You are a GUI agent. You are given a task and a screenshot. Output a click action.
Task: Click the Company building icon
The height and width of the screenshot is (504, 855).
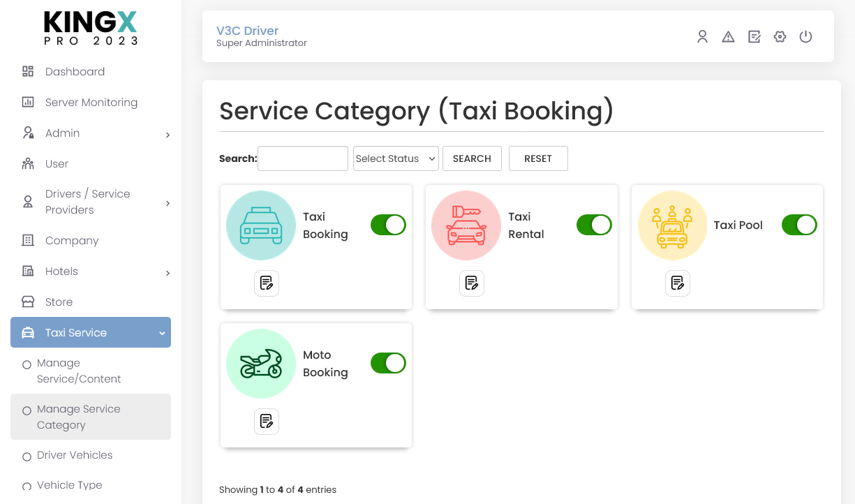[28, 240]
